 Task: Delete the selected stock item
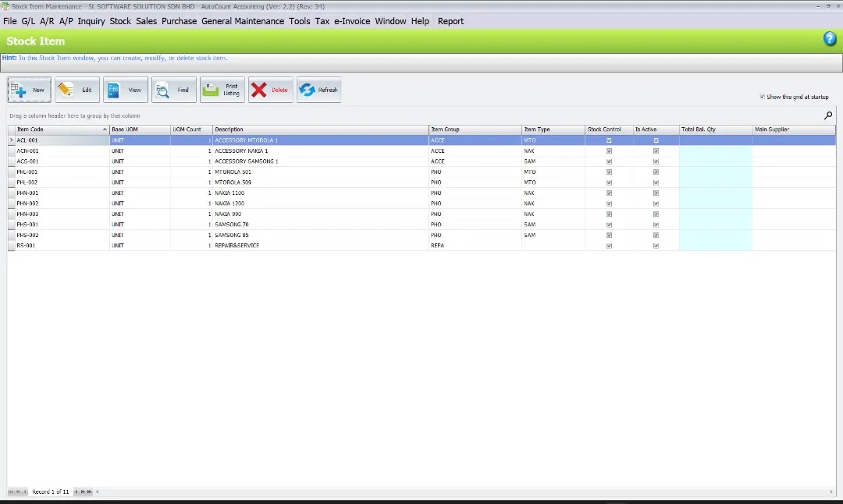tap(269, 89)
